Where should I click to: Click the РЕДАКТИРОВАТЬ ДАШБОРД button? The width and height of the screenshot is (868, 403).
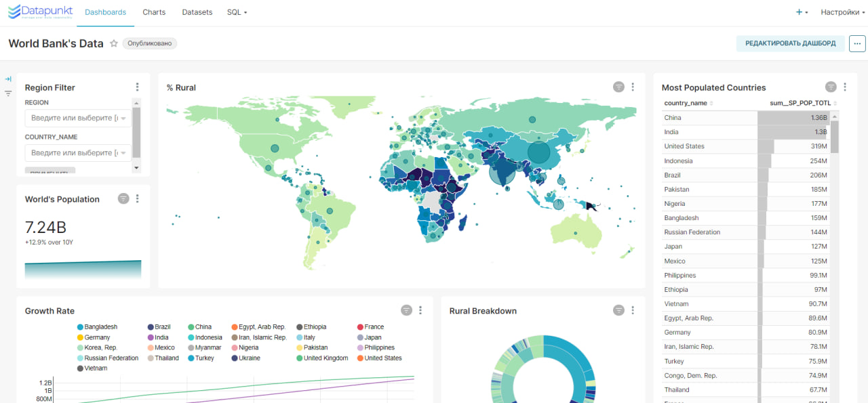coord(791,43)
